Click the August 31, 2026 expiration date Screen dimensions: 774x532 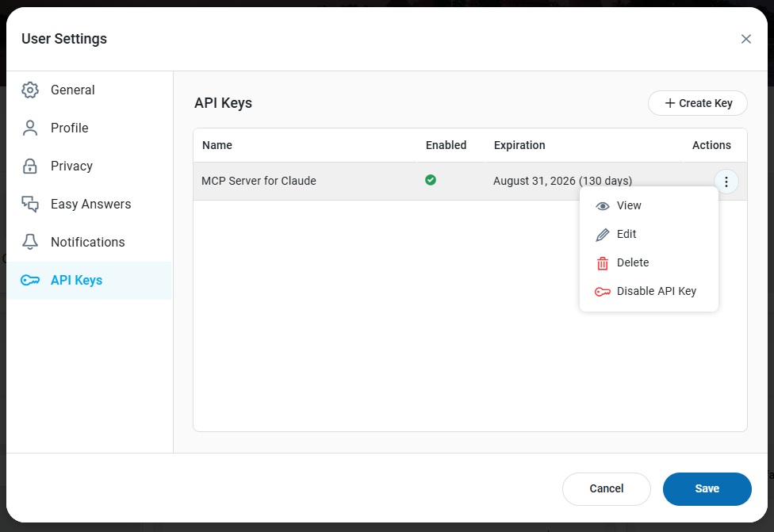pyautogui.click(x=563, y=181)
